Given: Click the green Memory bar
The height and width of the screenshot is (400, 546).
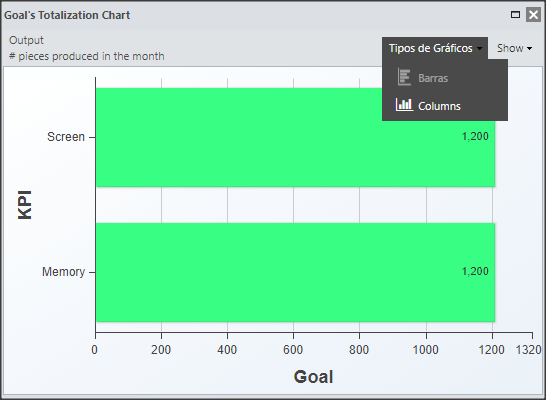Looking at the screenshot, I should [x=295, y=272].
